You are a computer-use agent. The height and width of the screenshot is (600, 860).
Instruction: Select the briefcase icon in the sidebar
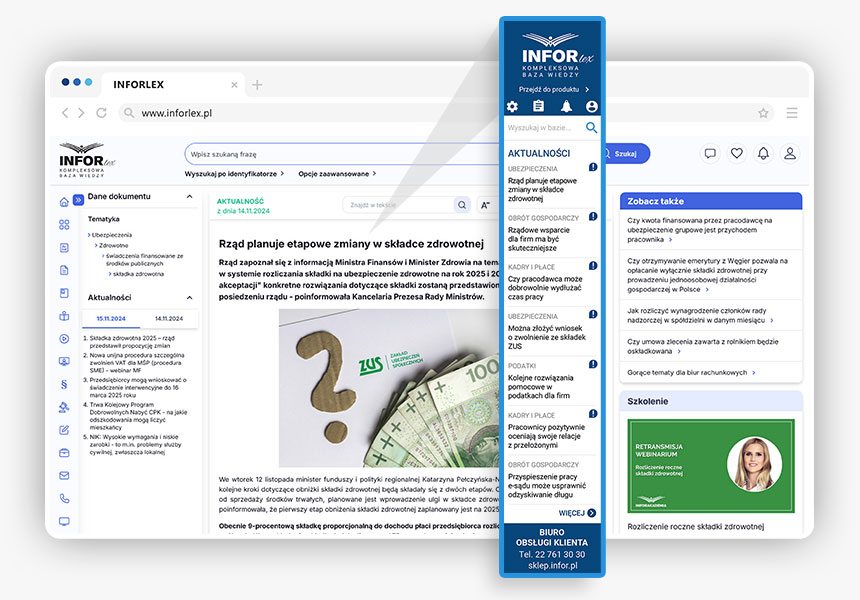tap(64, 453)
